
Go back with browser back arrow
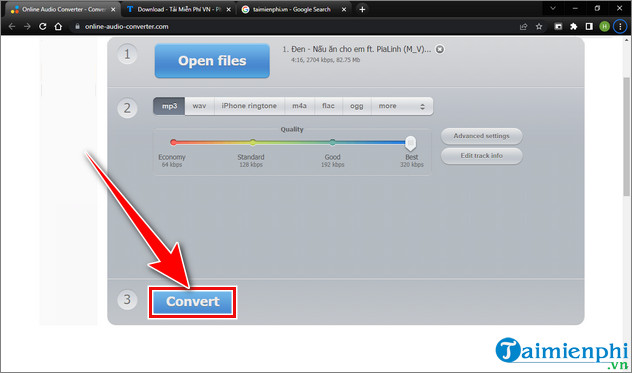[x=12, y=27]
